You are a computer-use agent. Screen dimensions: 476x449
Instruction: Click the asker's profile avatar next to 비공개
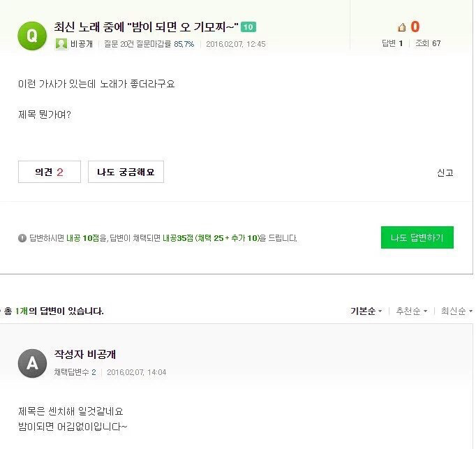pyautogui.click(x=61, y=43)
